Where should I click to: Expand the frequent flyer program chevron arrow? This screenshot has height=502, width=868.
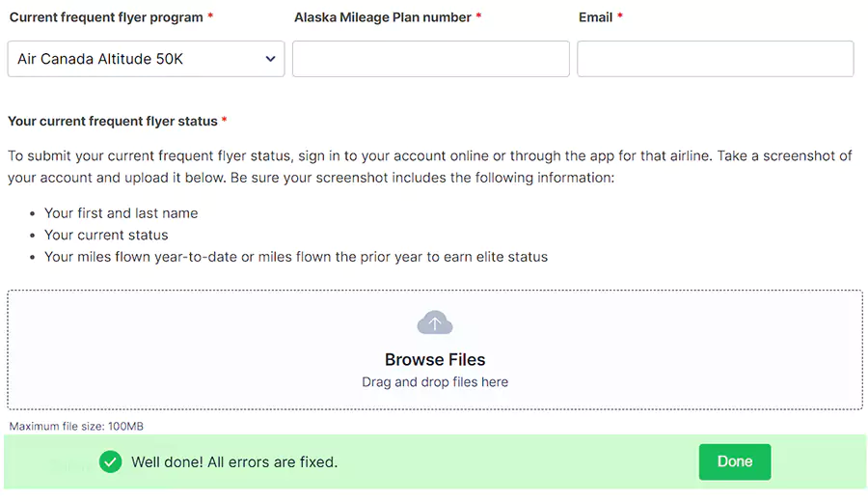(270, 59)
